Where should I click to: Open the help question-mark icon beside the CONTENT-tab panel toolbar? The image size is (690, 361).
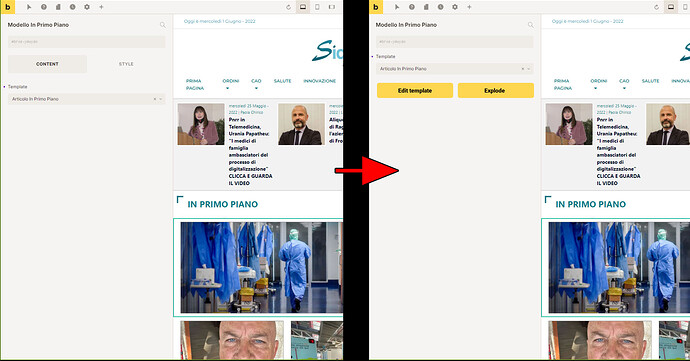(x=44, y=7)
